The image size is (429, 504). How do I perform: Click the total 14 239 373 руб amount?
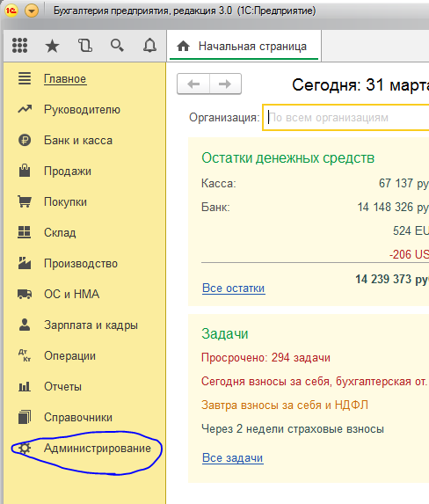392,280
